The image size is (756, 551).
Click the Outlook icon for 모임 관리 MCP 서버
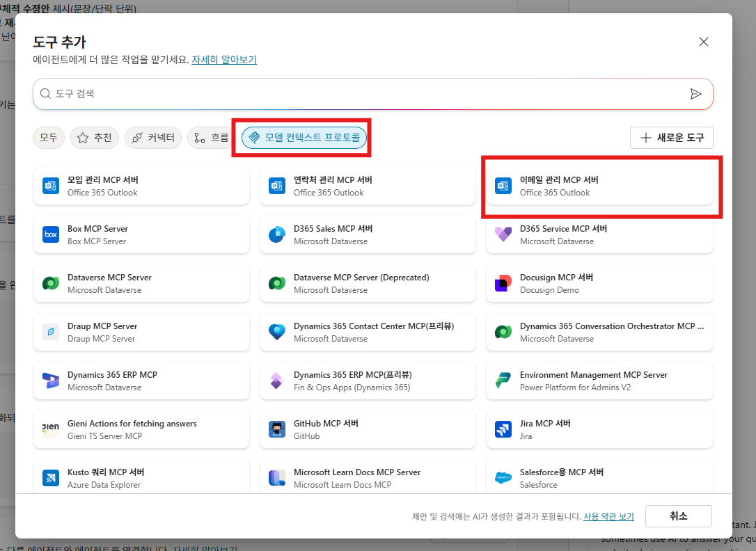pyautogui.click(x=51, y=186)
